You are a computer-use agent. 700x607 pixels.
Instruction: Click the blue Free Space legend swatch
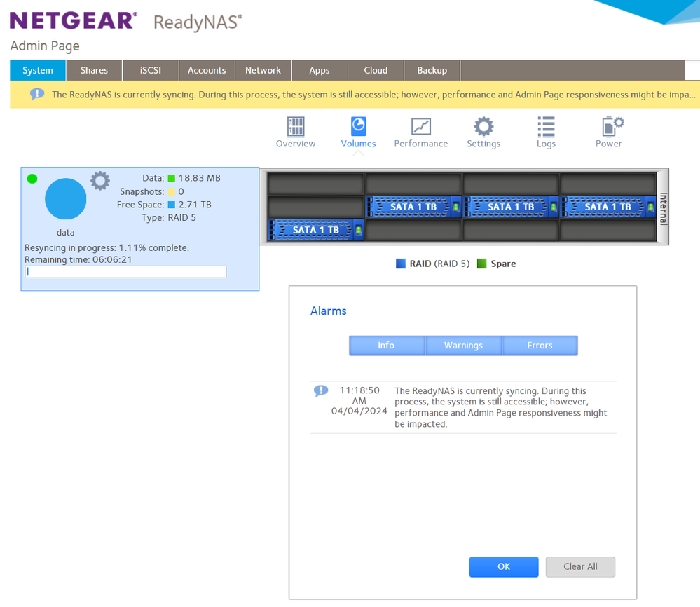point(172,205)
